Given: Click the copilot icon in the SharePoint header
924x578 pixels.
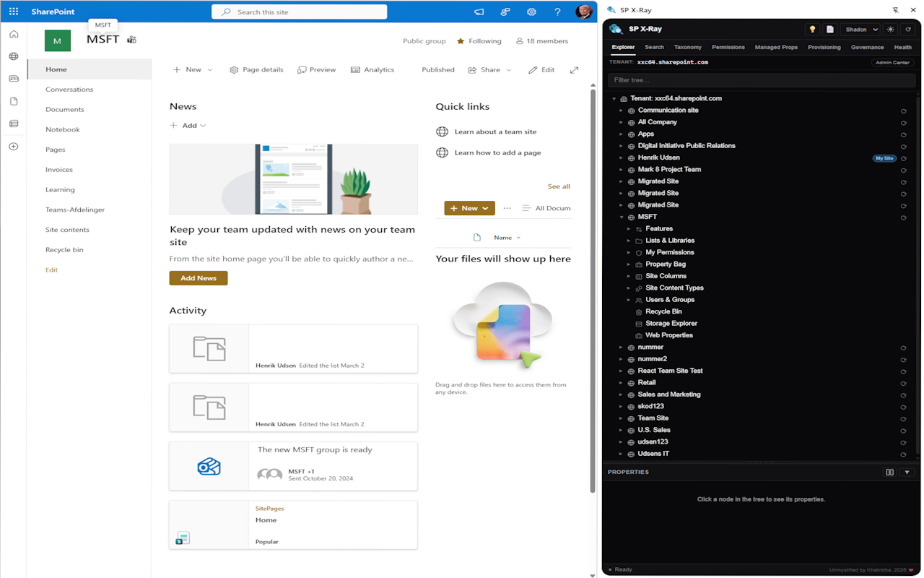Looking at the screenshot, I should point(505,12).
